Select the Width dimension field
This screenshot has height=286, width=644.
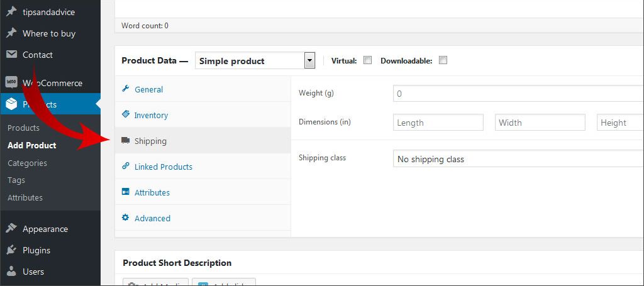[540, 123]
